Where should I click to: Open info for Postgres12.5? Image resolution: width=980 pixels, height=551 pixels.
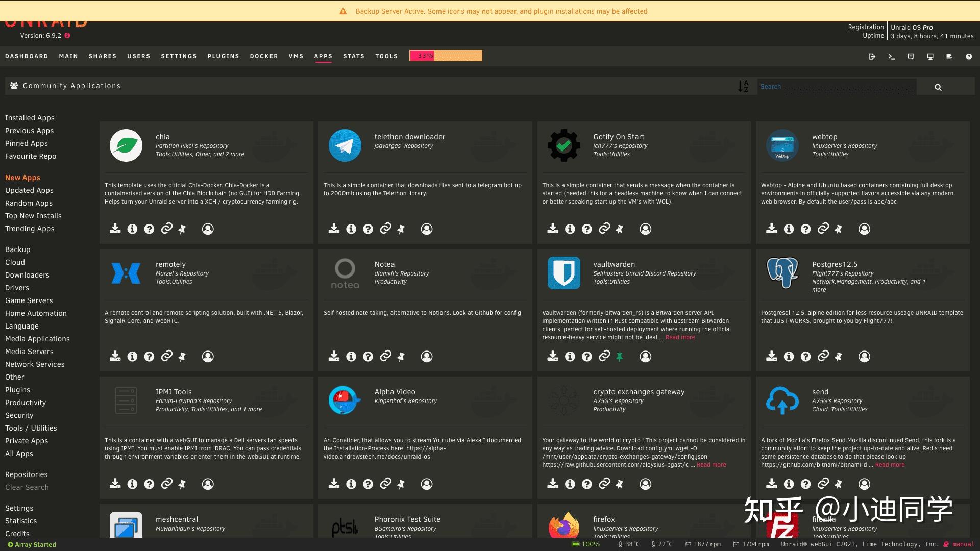click(789, 356)
